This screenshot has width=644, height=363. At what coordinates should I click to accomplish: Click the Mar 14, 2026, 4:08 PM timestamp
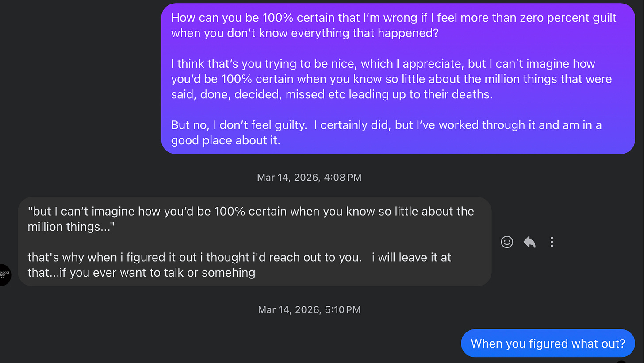click(309, 178)
